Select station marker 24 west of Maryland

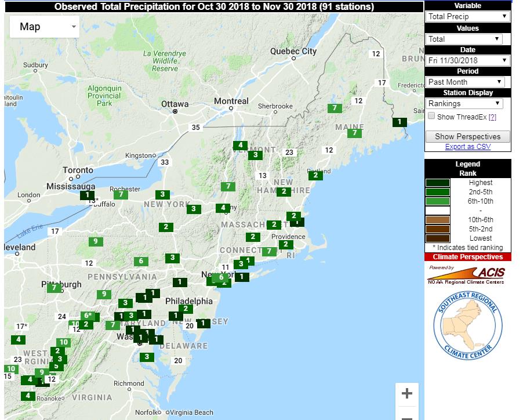click(62, 316)
